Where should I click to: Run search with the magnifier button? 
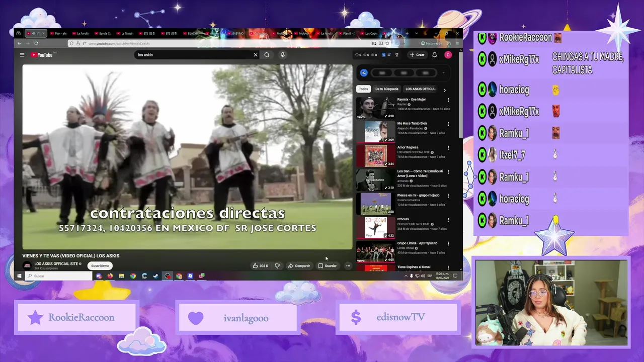point(267,55)
